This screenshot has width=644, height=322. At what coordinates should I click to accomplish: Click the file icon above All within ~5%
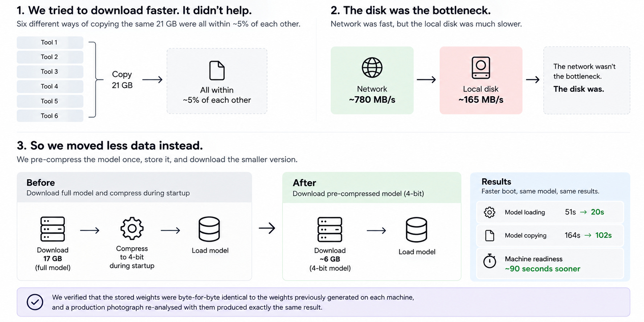(217, 70)
